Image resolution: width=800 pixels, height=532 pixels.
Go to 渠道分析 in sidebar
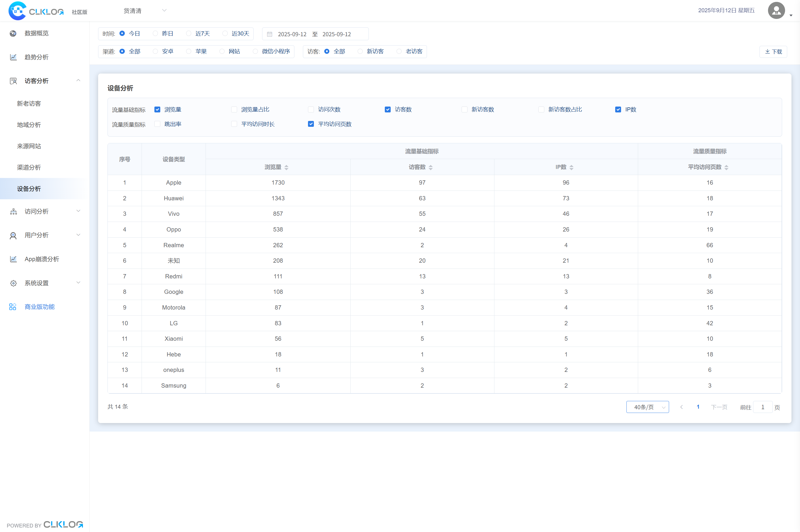29,167
